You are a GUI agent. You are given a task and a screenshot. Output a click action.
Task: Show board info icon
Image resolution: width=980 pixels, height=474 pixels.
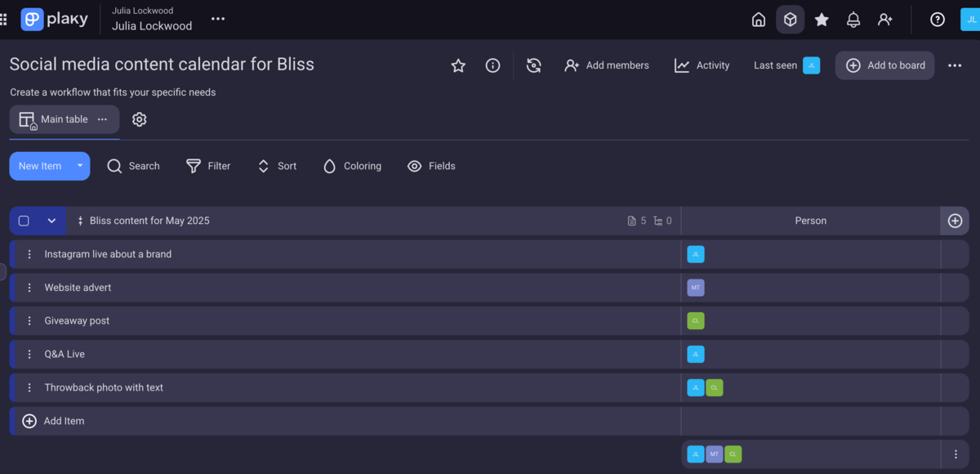point(492,65)
